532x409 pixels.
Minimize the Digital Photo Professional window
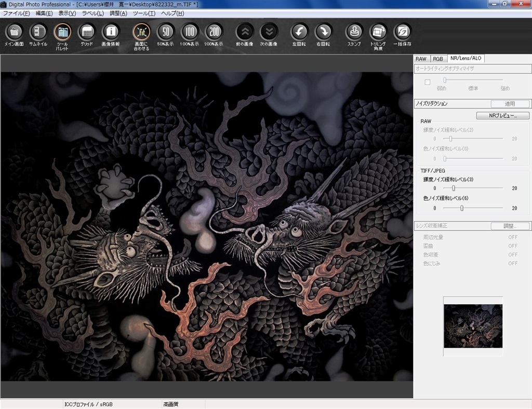click(494, 4)
